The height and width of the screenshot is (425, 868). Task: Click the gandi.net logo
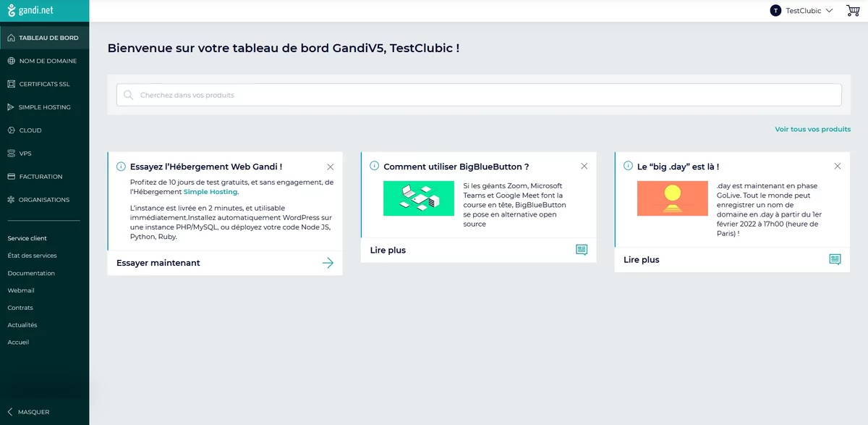[30, 11]
